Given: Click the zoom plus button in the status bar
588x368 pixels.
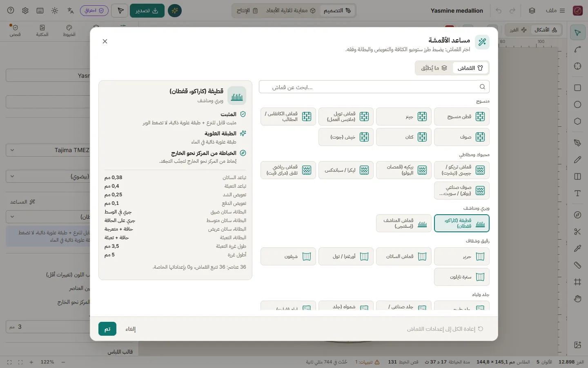Looking at the screenshot, I should pyautogui.click(x=31, y=362).
